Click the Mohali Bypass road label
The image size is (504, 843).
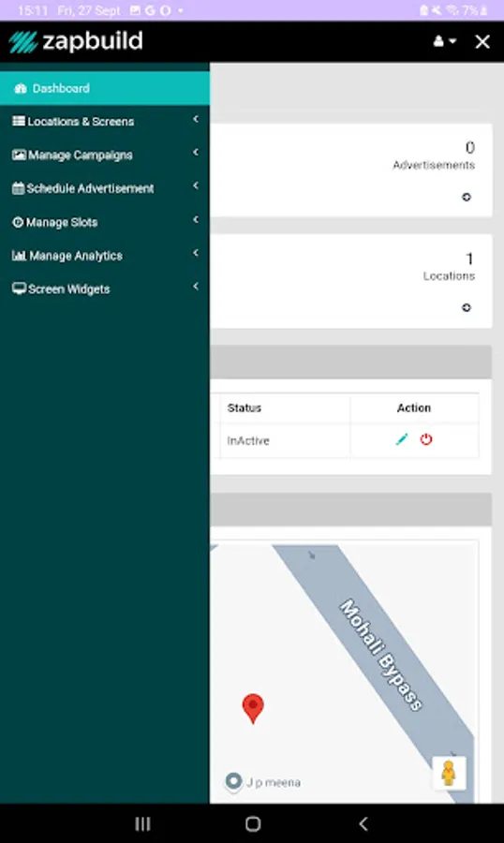point(381,655)
